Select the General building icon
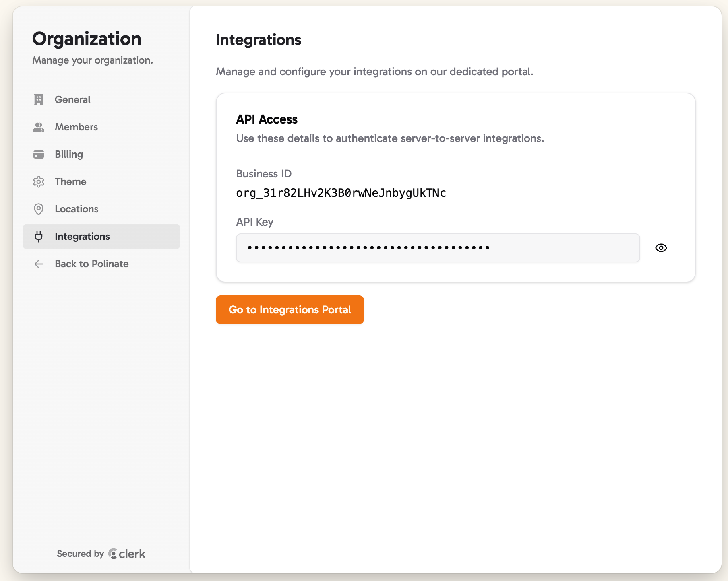This screenshot has height=581, width=728. [38, 99]
